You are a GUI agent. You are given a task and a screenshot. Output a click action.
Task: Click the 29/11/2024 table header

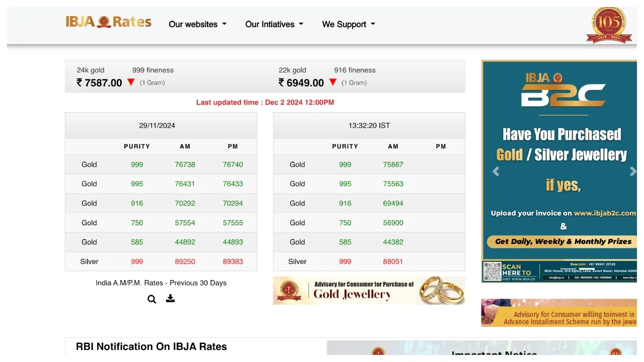tap(161, 126)
